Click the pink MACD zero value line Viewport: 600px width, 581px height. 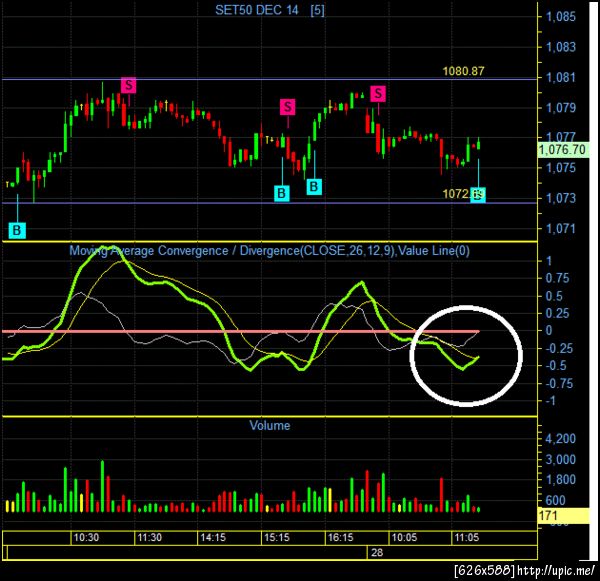click(x=240, y=331)
